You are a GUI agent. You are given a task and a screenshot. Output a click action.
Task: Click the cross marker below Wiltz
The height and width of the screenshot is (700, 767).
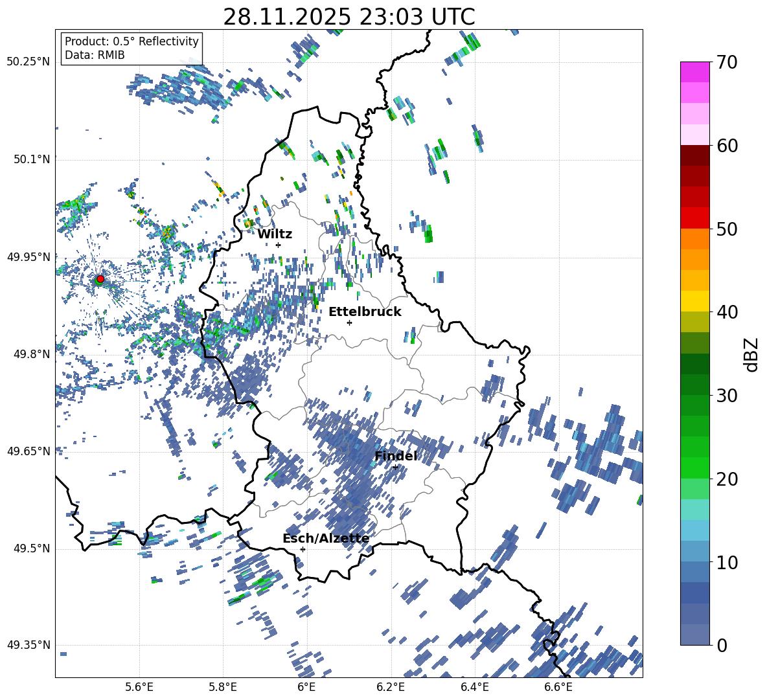tap(278, 245)
